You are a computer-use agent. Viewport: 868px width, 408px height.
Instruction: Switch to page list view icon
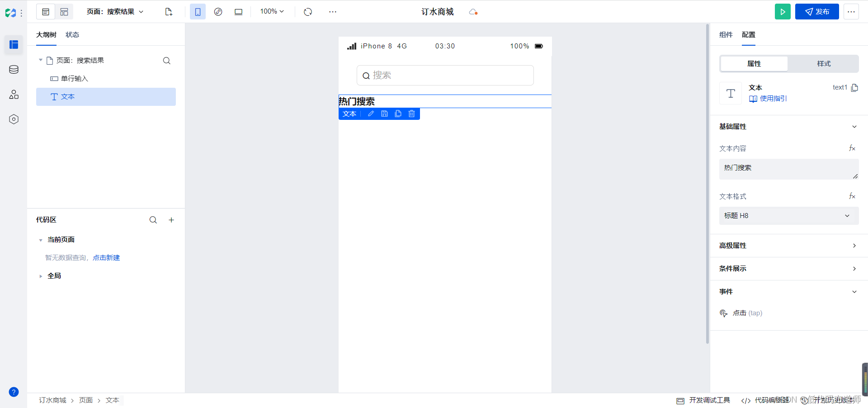coord(46,12)
